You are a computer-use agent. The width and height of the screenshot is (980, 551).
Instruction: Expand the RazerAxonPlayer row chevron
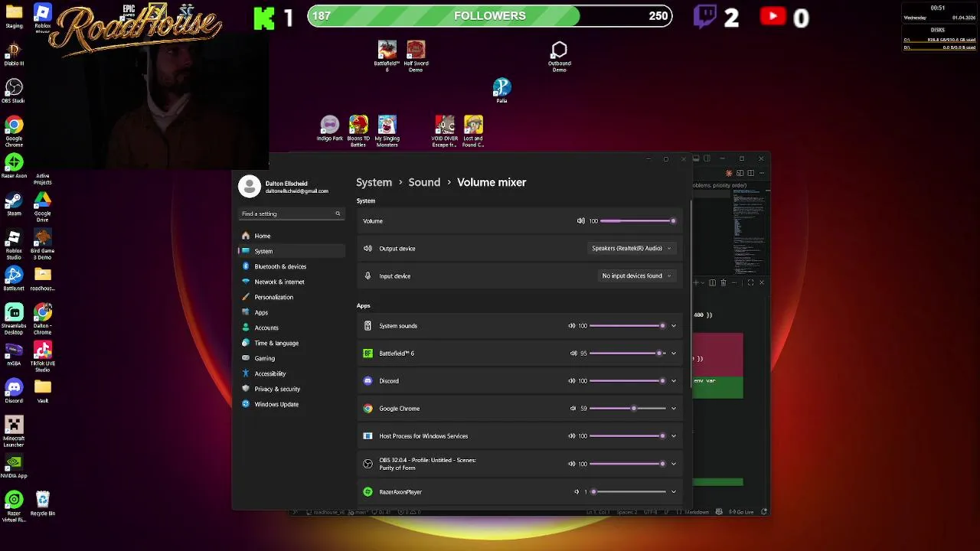(x=674, y=492)
